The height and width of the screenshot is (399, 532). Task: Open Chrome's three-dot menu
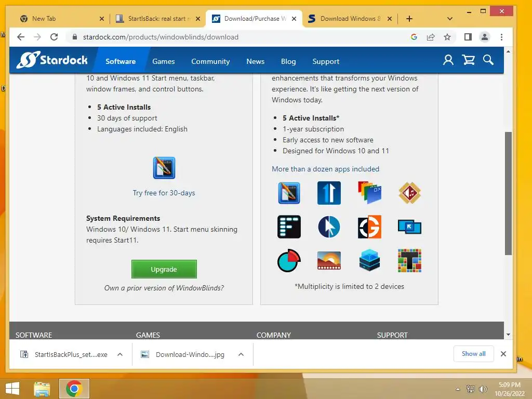pyautogui.click(x=501, y=37)
